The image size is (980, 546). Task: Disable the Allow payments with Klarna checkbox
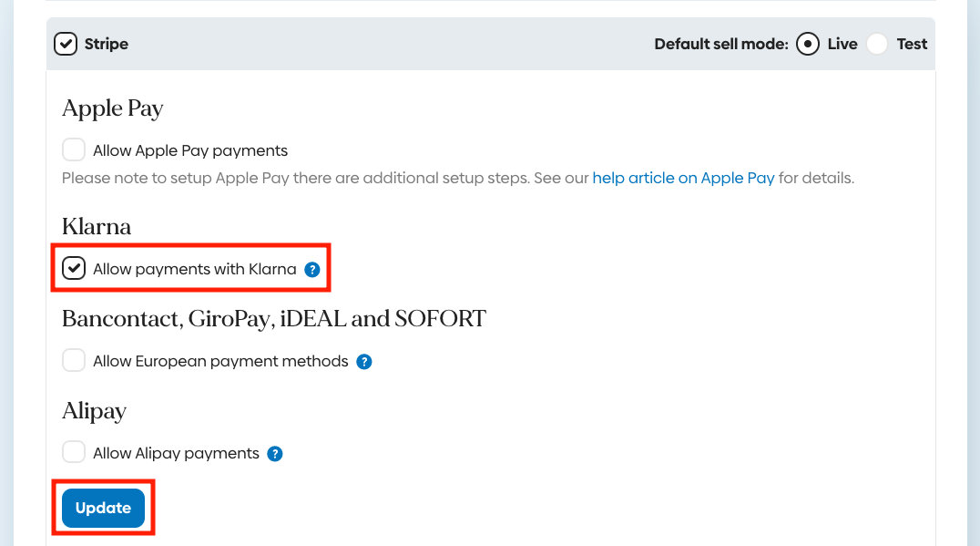74,269
